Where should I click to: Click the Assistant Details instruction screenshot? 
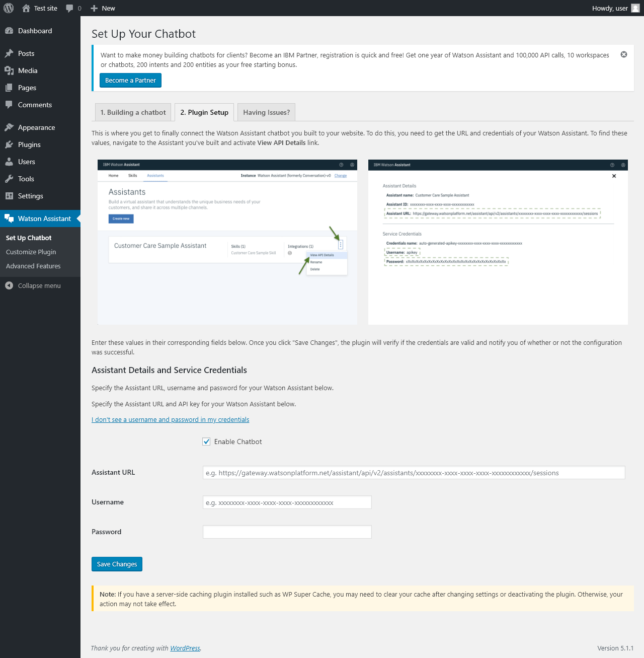(498, 242)
